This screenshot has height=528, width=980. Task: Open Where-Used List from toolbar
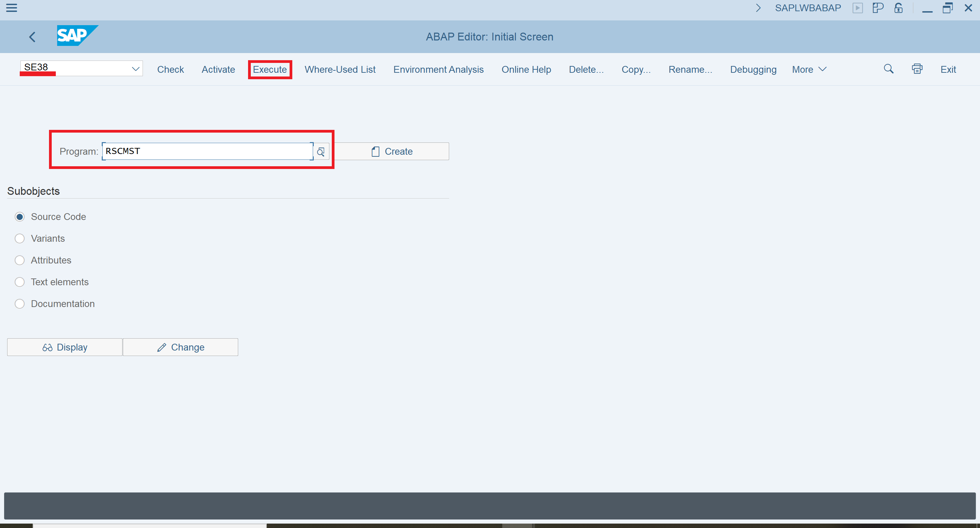pos(340,70)
